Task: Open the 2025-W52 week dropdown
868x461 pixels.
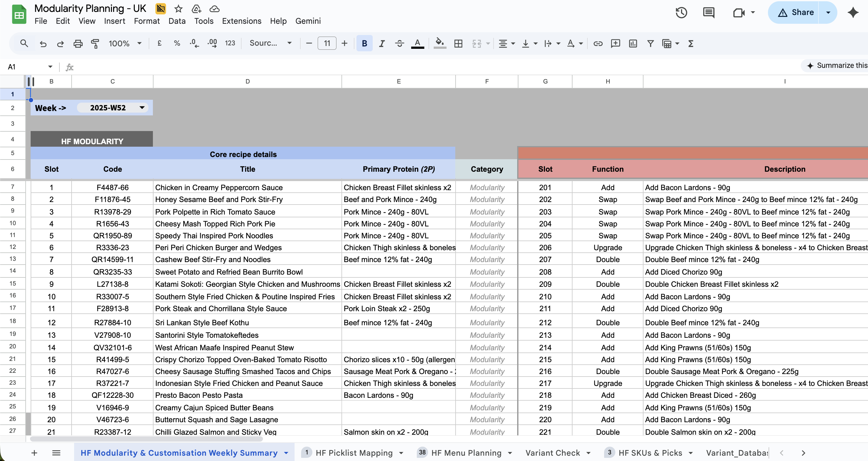Action: tap(142, 108)
